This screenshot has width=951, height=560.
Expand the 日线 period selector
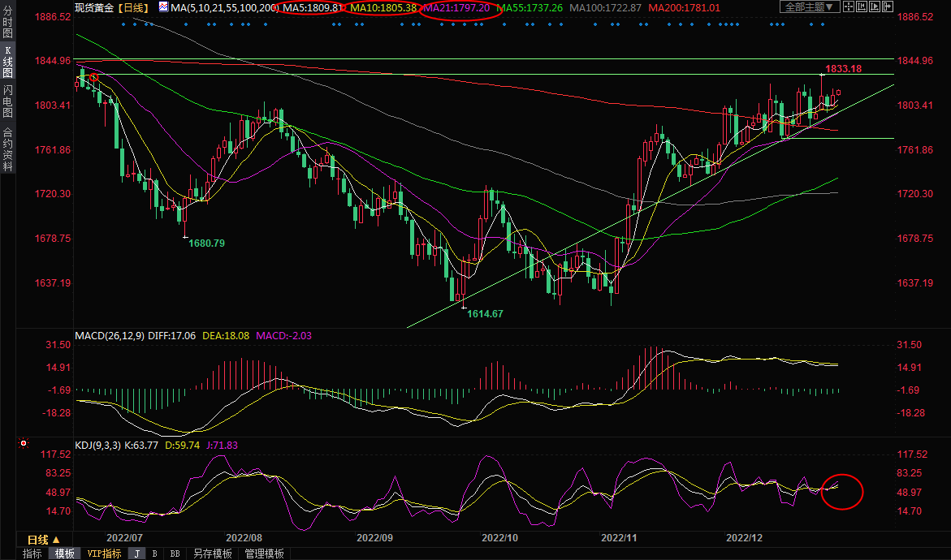click(x=43, y=540)
